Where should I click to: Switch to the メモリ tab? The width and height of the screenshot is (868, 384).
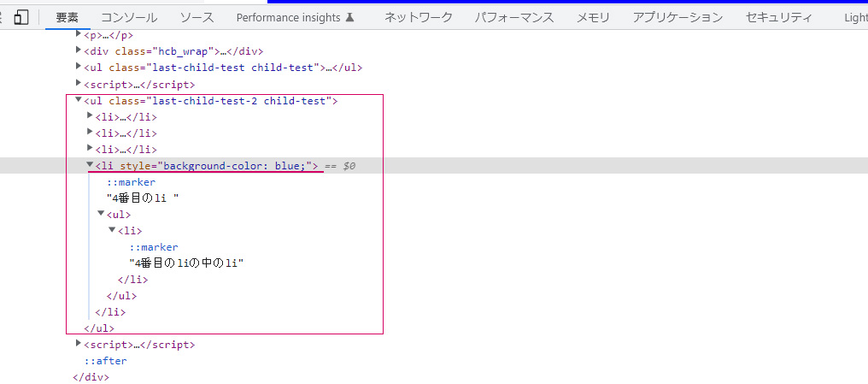tap(593, 17)
